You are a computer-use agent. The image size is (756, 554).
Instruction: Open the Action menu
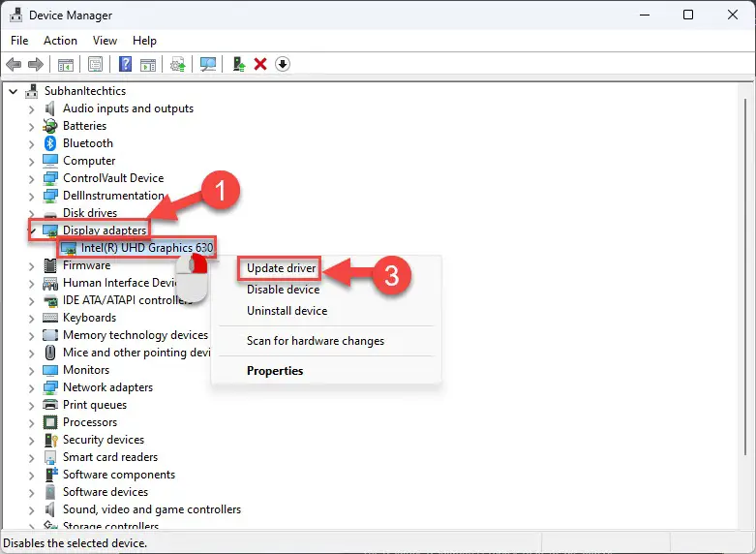pyautogui.click(x=60, y=41)
